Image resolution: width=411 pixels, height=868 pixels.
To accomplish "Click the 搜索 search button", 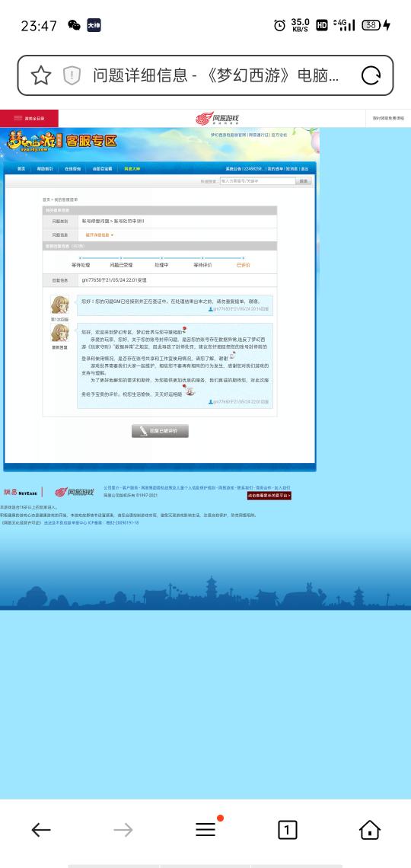I will [x=304, y=181].
